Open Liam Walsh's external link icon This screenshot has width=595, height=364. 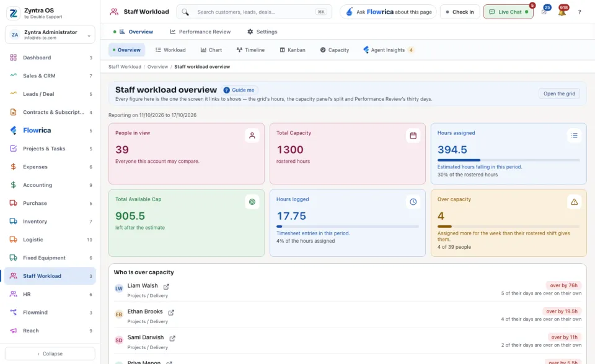[x=166, y=286]
